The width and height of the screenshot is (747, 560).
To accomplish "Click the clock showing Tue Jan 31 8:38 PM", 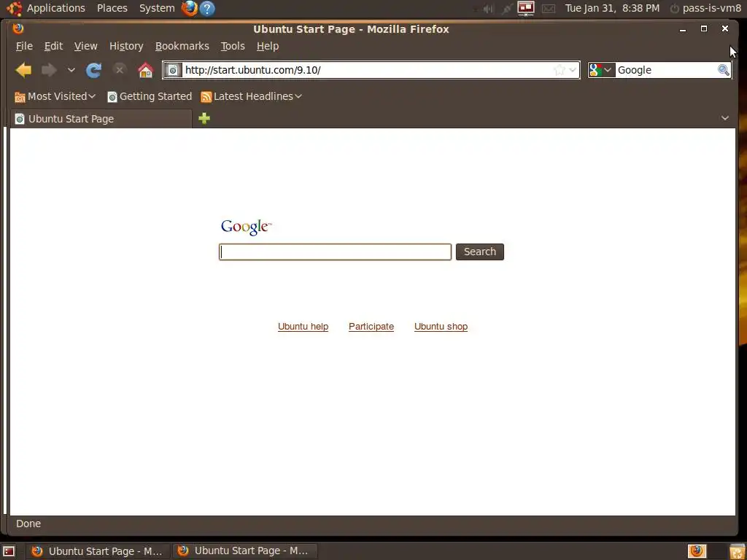I will (x=612, y=8).
